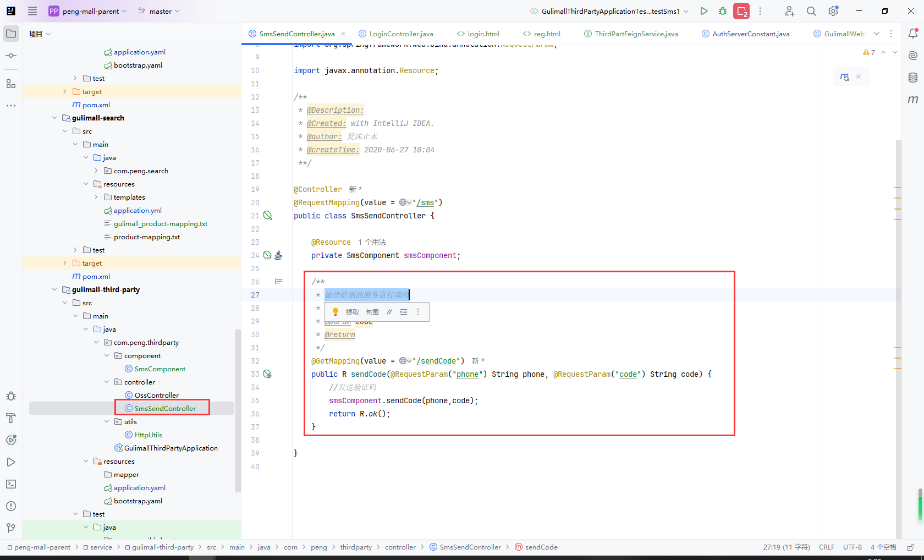This screenshot has height=560, width=924.
Task: Open peng-mall-parent project dropdown
Action: click(88, 11)
